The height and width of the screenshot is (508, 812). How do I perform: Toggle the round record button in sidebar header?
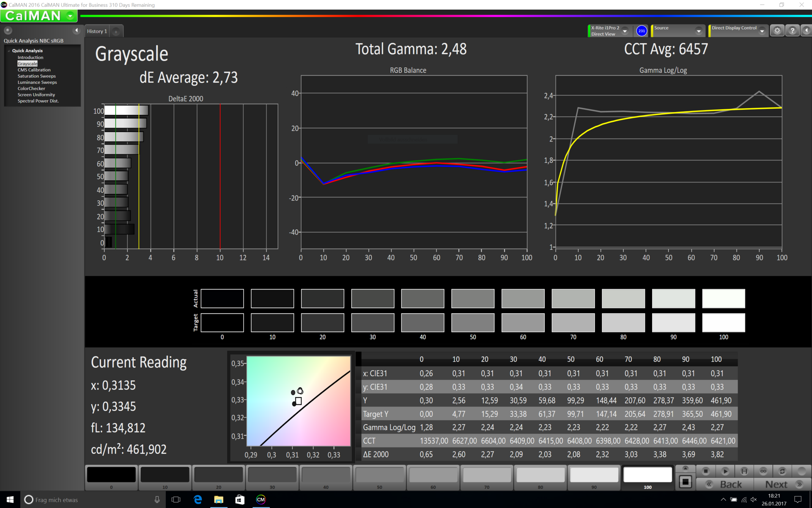point(8,30)
